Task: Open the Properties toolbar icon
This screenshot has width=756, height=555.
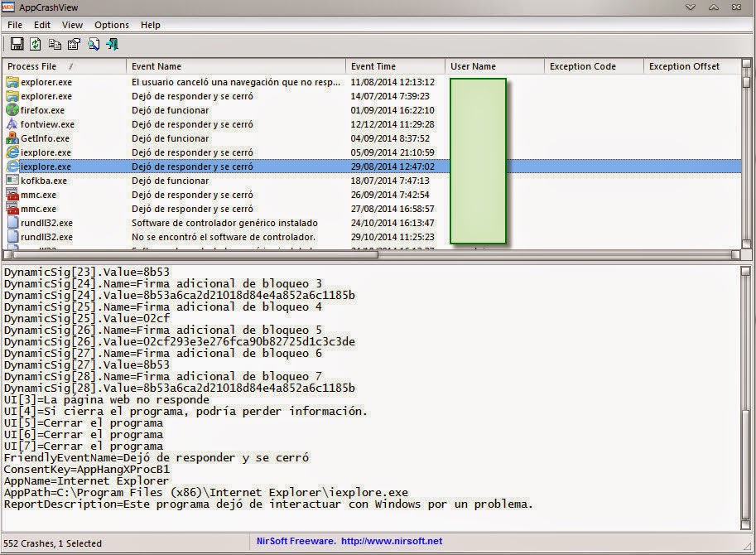Action: click(x=74, y=45)
